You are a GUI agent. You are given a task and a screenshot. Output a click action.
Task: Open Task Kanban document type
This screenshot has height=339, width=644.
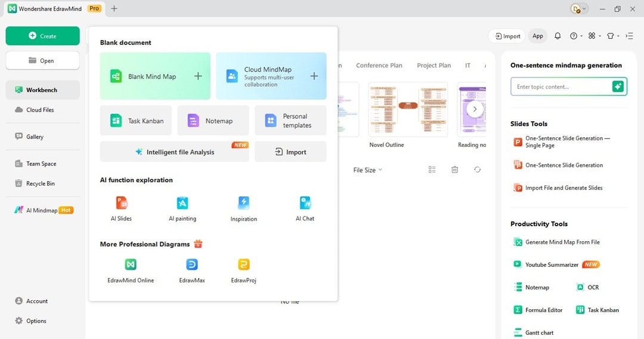pyautogui.click(x=136, y=121)
